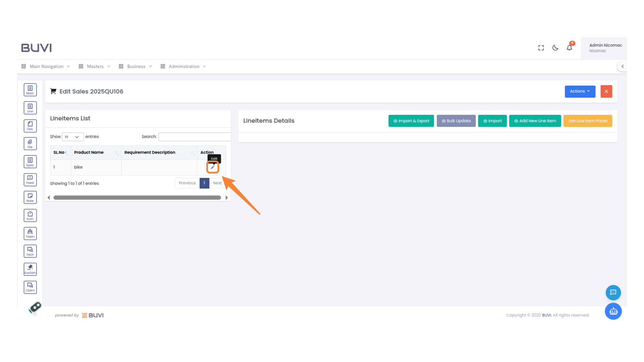644x362 pixels.
Task: Select the Team sidebar icon
Action: [x=30, y=233]
